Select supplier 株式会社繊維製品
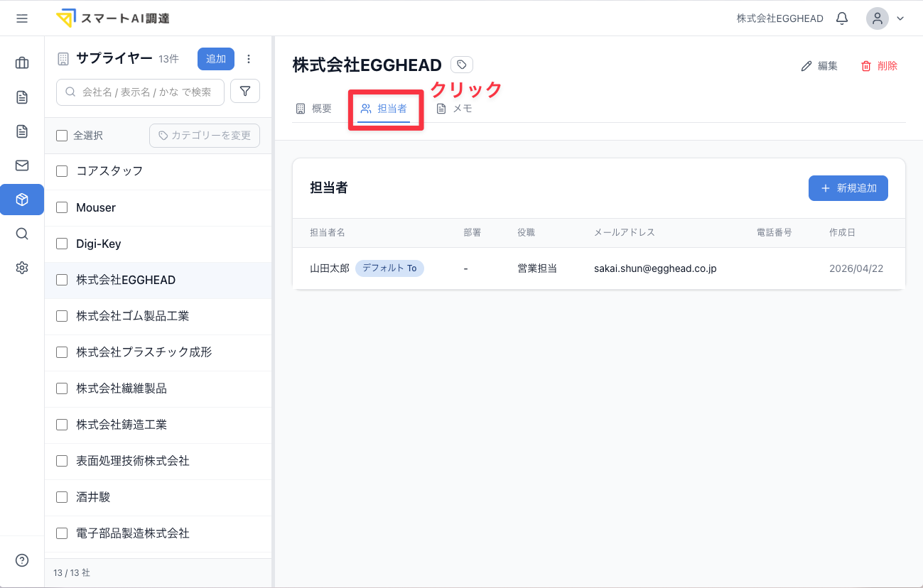 (122, 388)
